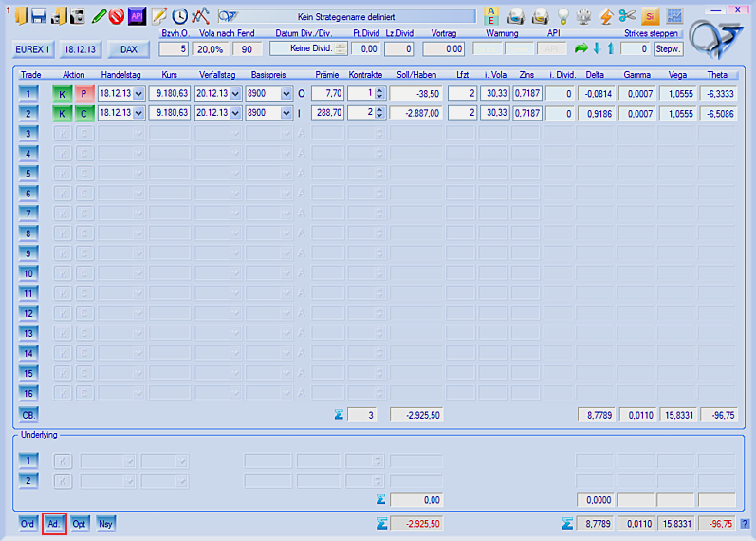Image resolution: width=756 pixels, height=541 pixels.
Task: Toggle the red P put button in trade 1
Action: click(x=84, y=94)
